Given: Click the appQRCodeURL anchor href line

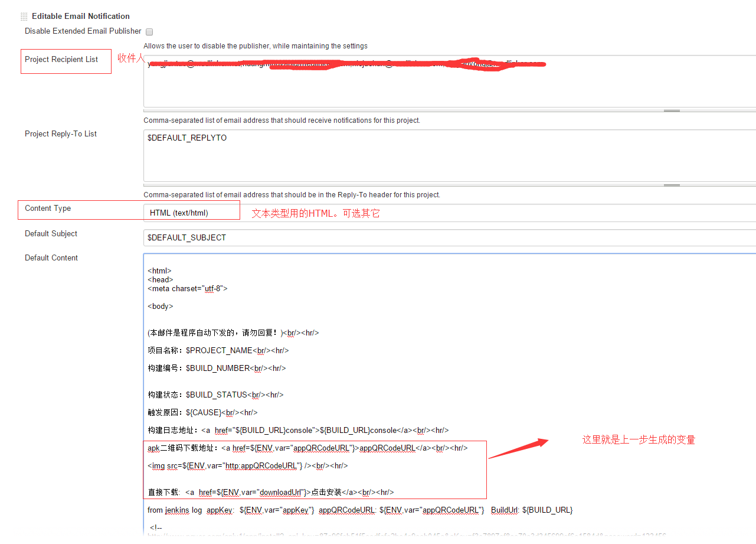Looking at the screenshot, I should [x=307, y=448].
